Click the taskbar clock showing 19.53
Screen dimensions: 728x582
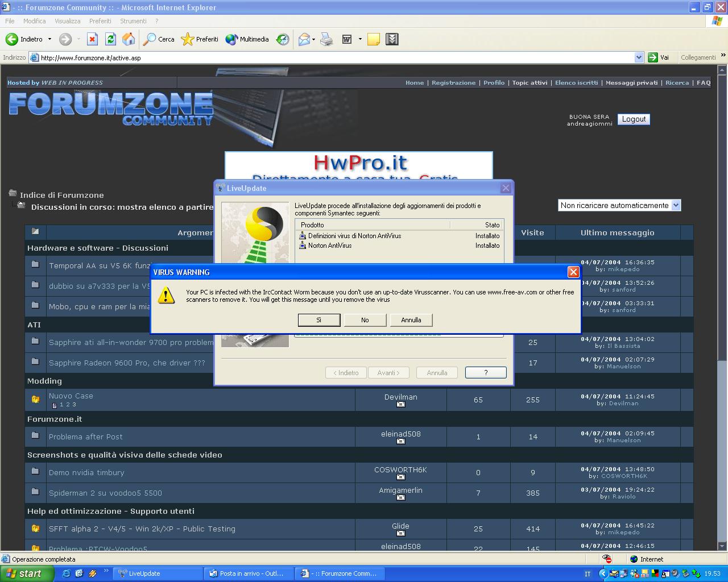tap(712, 574)
